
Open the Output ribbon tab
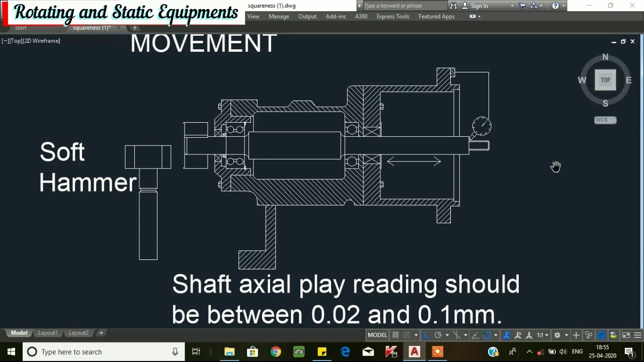point(307,17)
